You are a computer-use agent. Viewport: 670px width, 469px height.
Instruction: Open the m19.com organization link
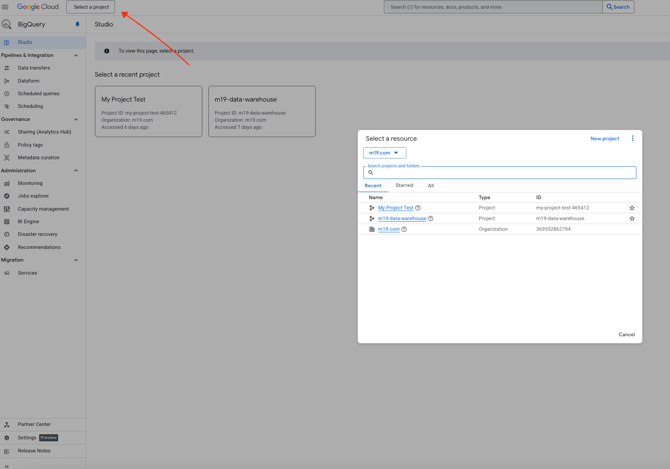[x=389, y=229]
